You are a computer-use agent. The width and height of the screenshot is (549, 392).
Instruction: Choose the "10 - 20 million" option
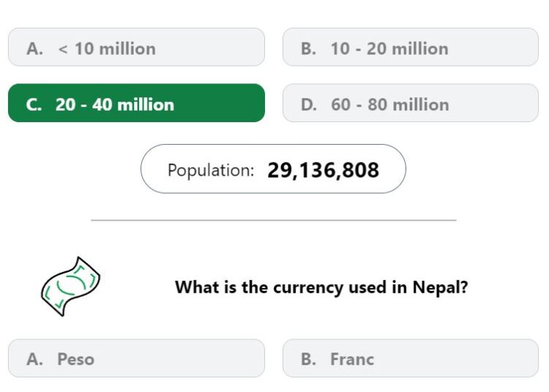click(x=411, y=48)
